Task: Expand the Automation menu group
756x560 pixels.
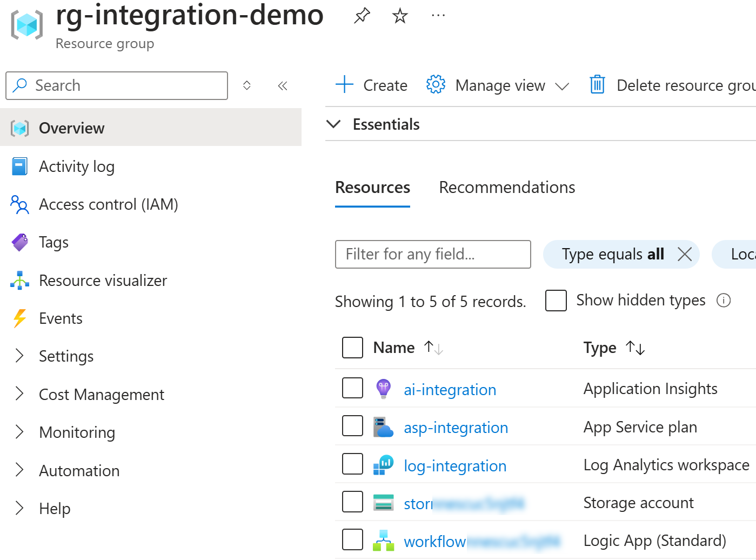Action: click(x=20, y=470)
